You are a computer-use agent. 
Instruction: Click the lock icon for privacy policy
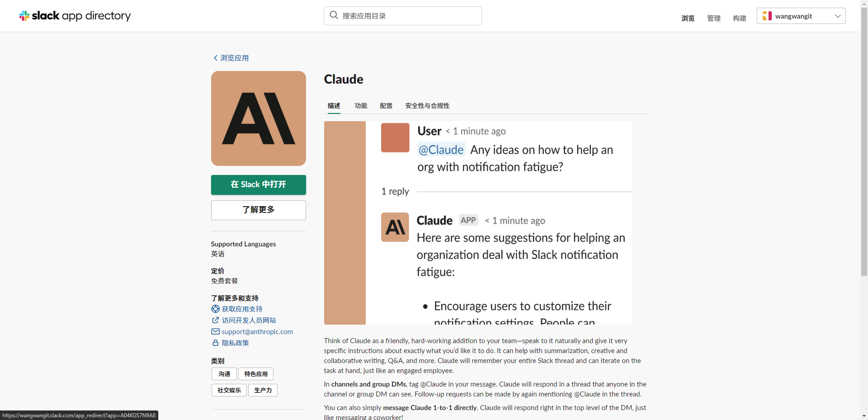click(216, 343)
